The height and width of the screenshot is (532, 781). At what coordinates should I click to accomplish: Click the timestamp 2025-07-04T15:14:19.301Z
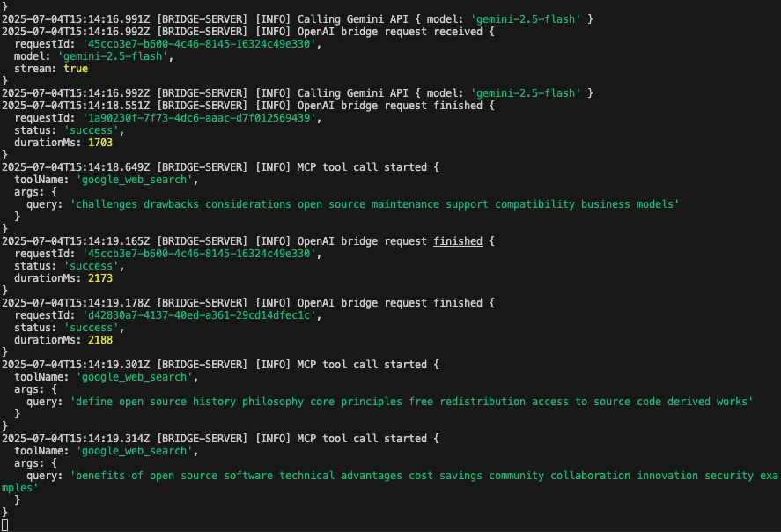click(x=76, y=364)
